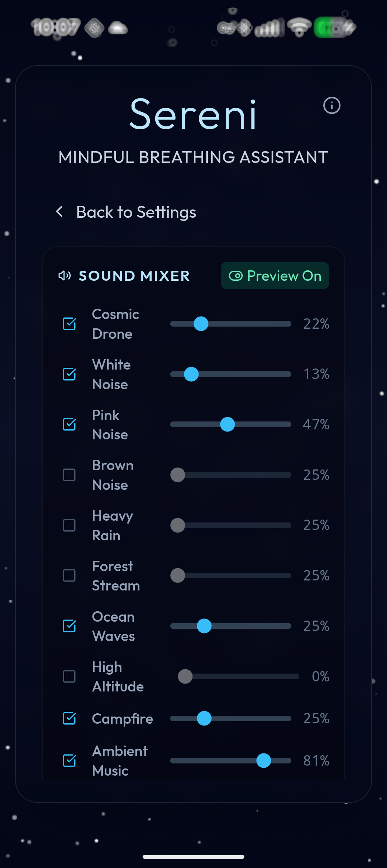This screenshot has height=868, width=387.
Task: Click the speaker icon beside Sound Mixer
Action: coord(64,276)
